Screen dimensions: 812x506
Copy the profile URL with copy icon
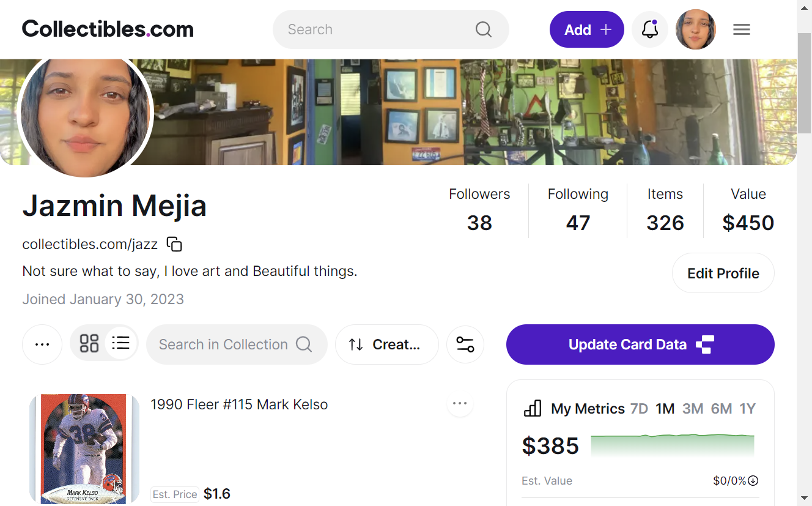(x=174, y=244)
